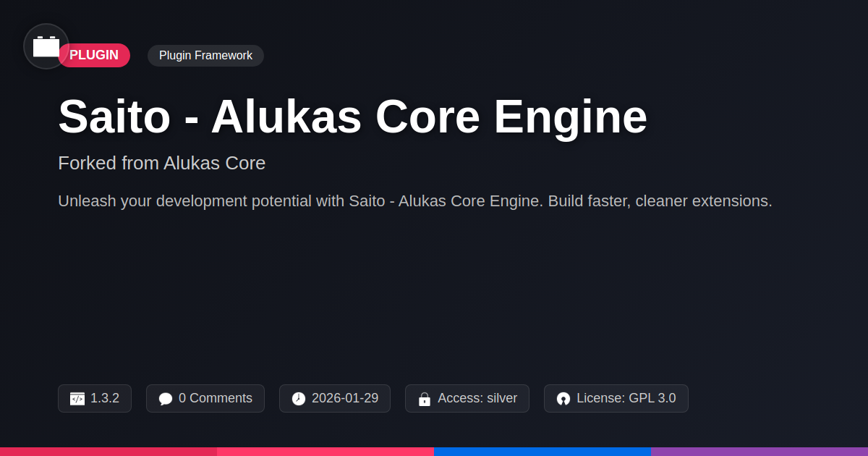Click the access lock icon

point(425,399)
